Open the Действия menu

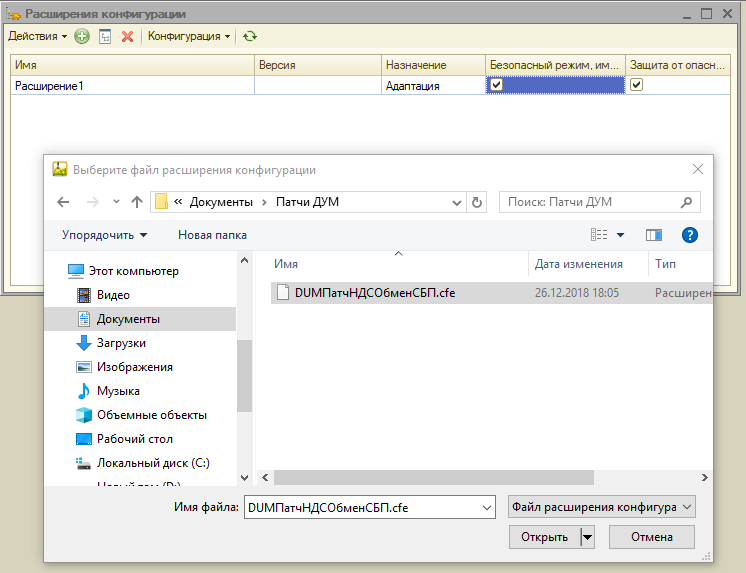pos(38,36)
